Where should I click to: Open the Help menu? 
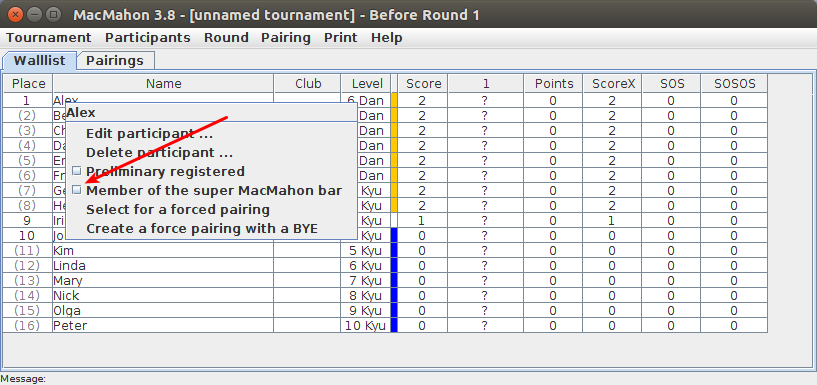click(x=387, y=38)
